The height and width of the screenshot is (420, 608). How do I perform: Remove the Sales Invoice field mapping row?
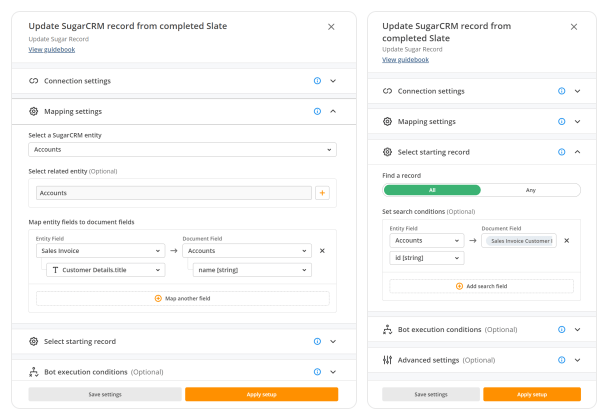point(322,251)
